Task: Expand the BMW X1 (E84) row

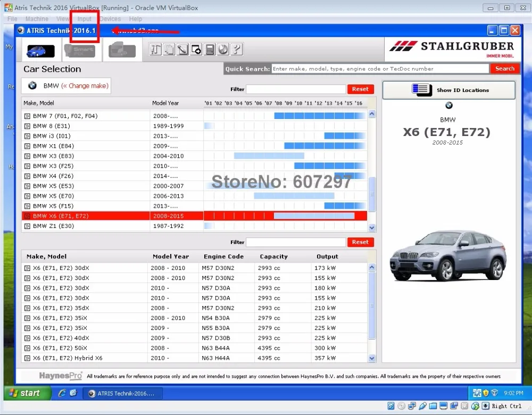Action: coord(27,146)
